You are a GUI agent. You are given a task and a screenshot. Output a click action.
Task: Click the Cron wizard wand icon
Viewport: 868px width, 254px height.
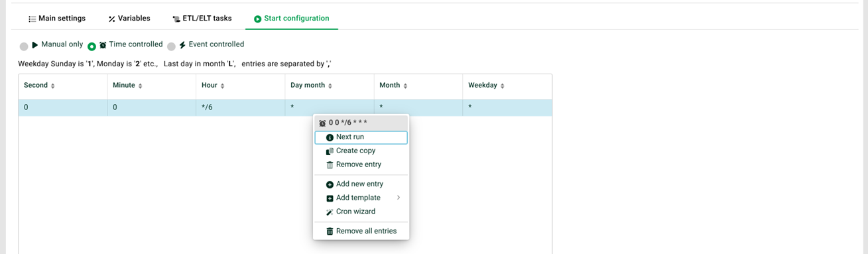[x=330, y=212]
